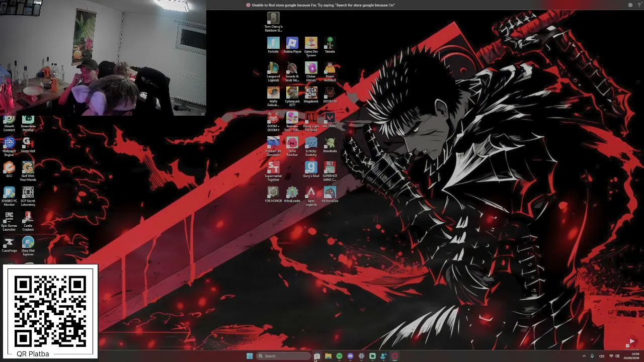Click the Mafia Definitive Edition shortcut
The height and width of the screenshot is (362, 644).
[x=273, y=97]
